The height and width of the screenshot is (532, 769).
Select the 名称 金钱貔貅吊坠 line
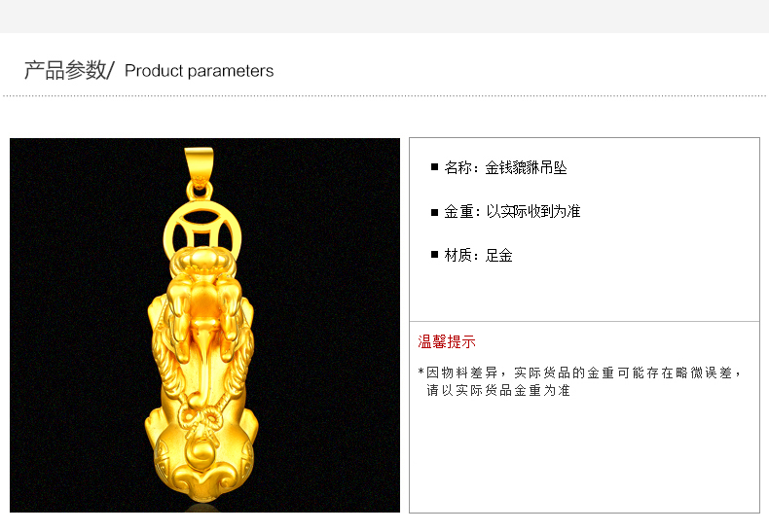point(505,167)
